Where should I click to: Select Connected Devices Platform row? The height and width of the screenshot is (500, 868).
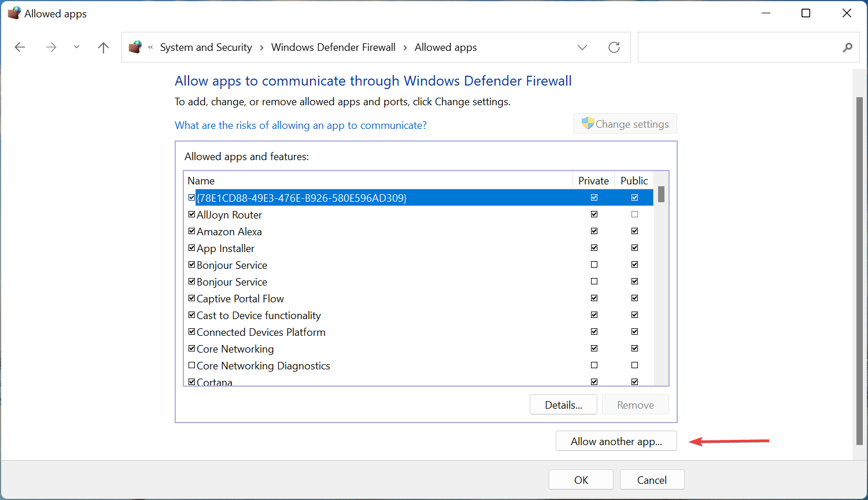point(419,332)
